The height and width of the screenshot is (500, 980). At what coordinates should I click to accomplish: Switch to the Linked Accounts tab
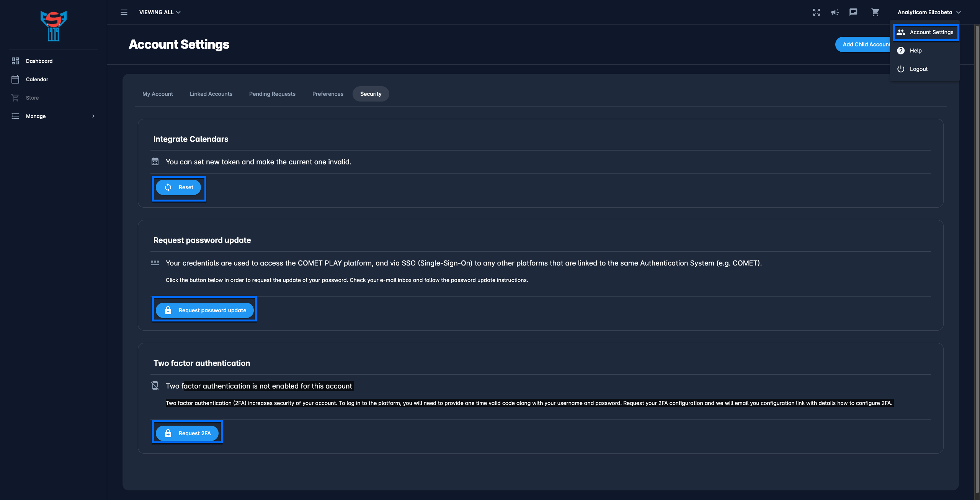(x=211, y=94)
